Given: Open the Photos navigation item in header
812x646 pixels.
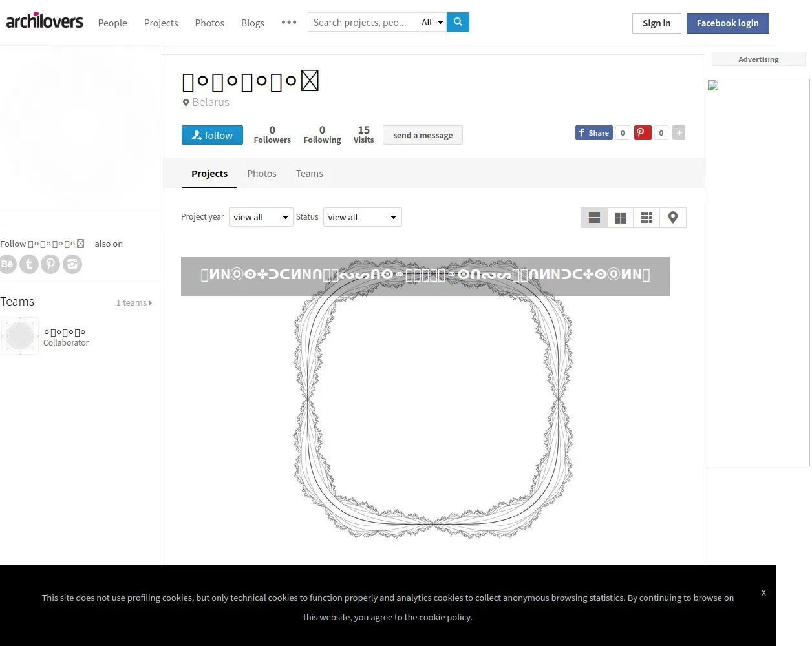Looking at the screenshot, I should (209, 23).
